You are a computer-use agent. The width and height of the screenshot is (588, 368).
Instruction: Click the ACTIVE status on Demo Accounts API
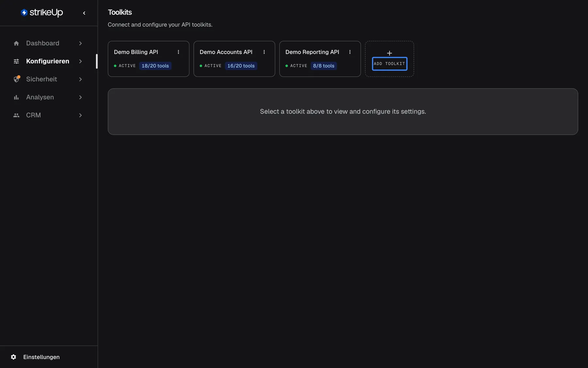pyautogui.click(x=211, y=66)
